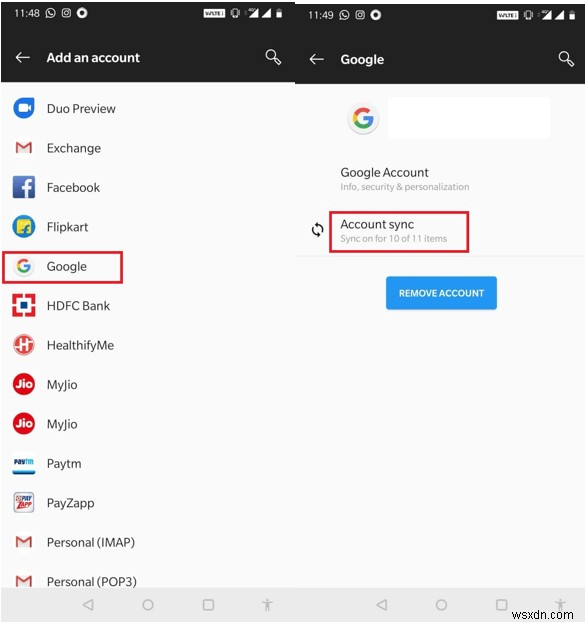
Task: Open search on Add an account screen
Action: pos(273,57)
